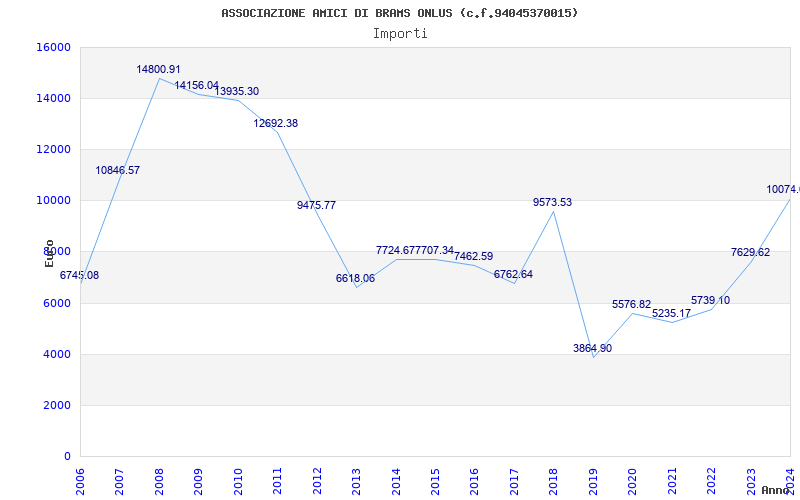Click the 12692.38 data label

click(276, 123)
